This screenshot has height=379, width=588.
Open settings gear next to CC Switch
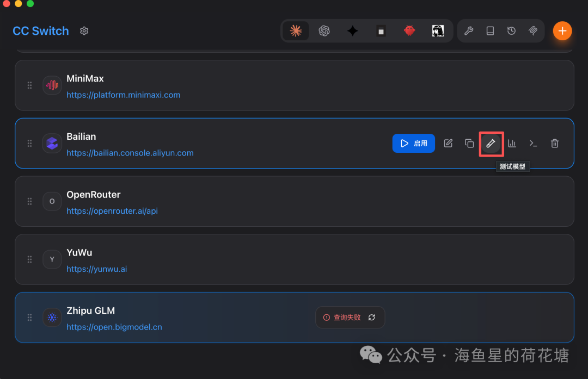(x=84, y=30)
